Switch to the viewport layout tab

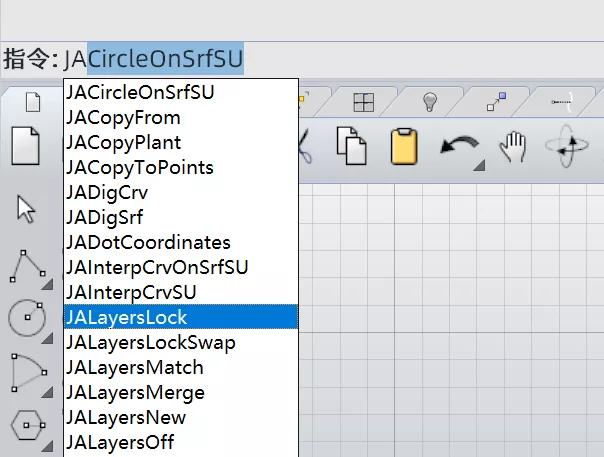click(363, 102)
